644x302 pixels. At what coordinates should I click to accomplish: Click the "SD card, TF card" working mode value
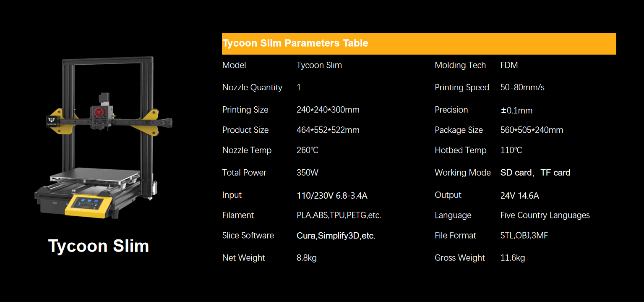pos(535,173)
